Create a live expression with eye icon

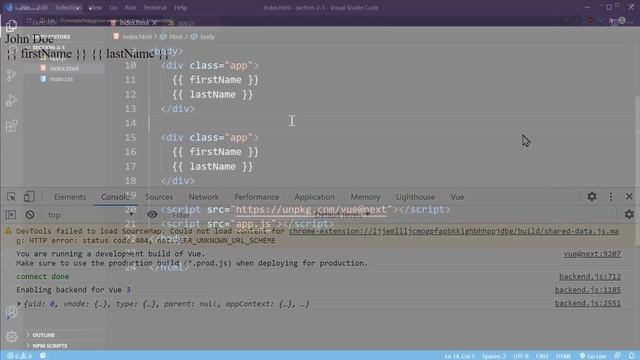[152, 215]
